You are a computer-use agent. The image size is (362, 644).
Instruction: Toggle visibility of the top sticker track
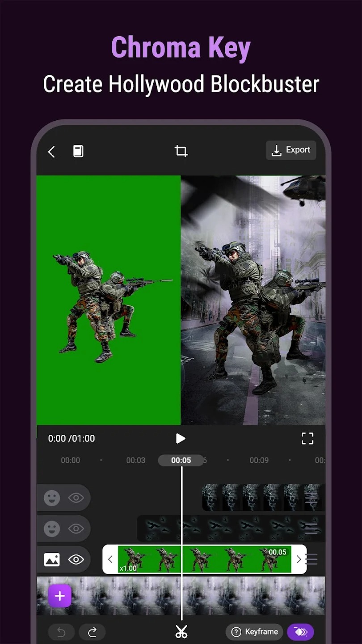coord(76,498)
